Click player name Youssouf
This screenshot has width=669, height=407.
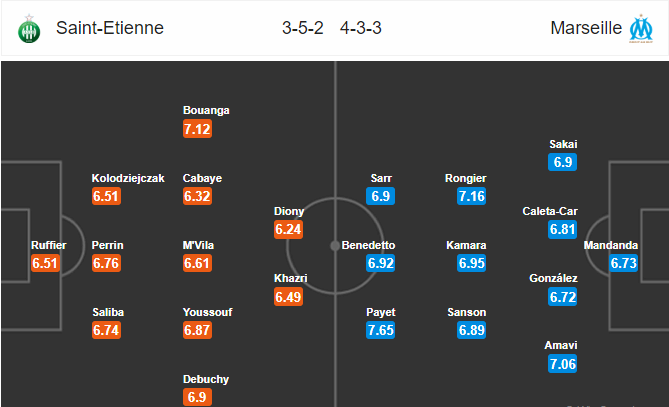pos(207,312)
